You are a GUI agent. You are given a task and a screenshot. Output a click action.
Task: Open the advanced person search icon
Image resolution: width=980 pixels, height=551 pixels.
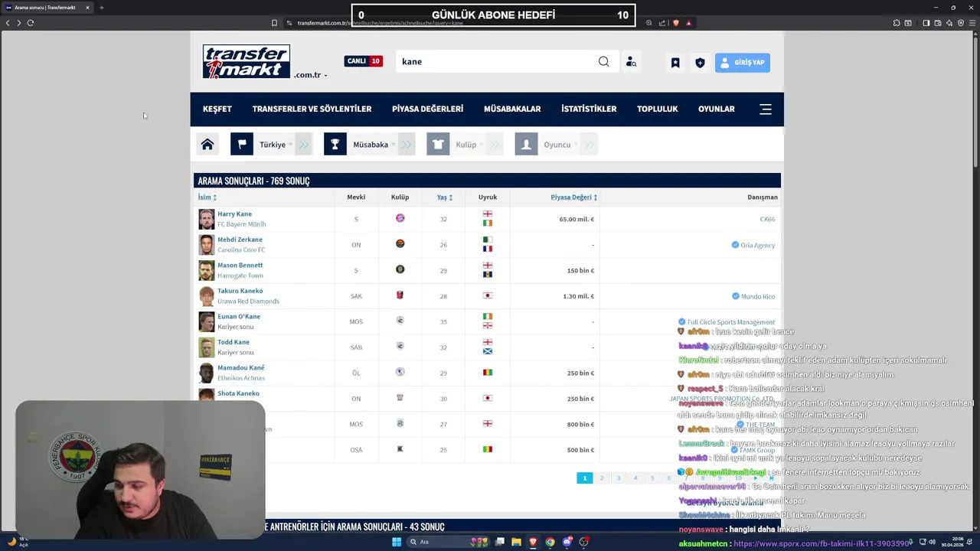[x=631, y=62]
